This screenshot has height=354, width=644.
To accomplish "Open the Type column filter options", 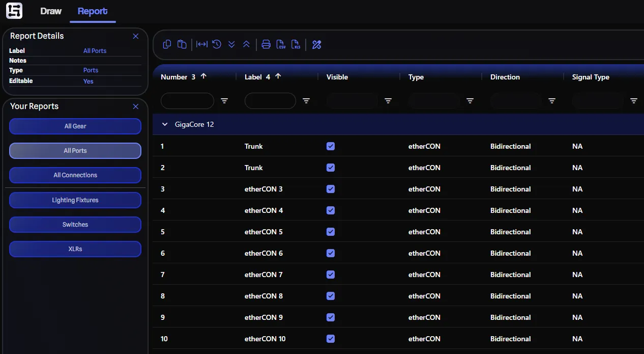I will [470, 101].
